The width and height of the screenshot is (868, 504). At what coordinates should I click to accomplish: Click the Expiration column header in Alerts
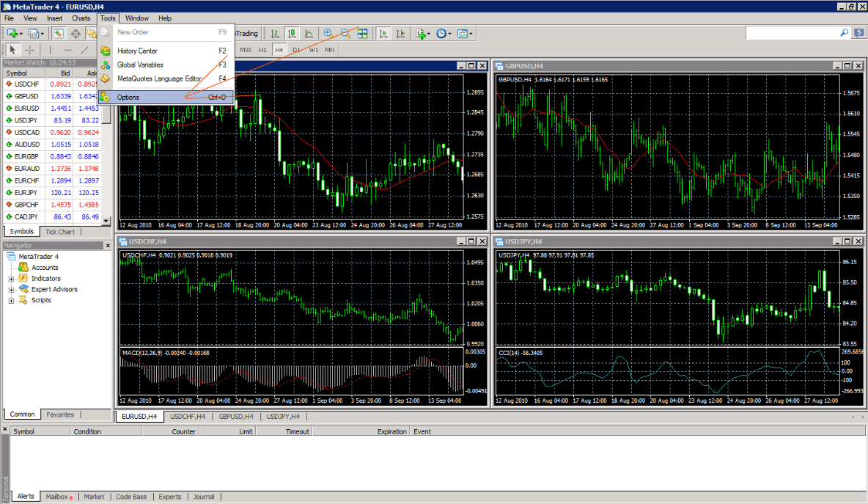(361, 431)
